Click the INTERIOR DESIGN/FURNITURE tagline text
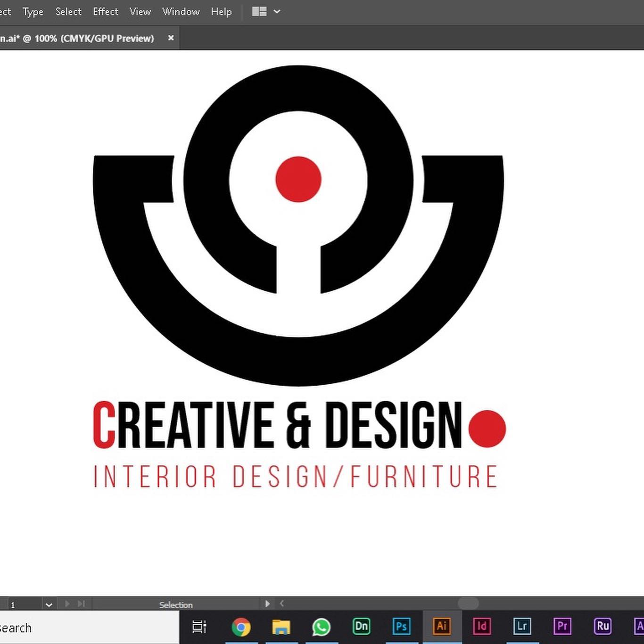This screenshot has height=644, width=644. [296, 476]
